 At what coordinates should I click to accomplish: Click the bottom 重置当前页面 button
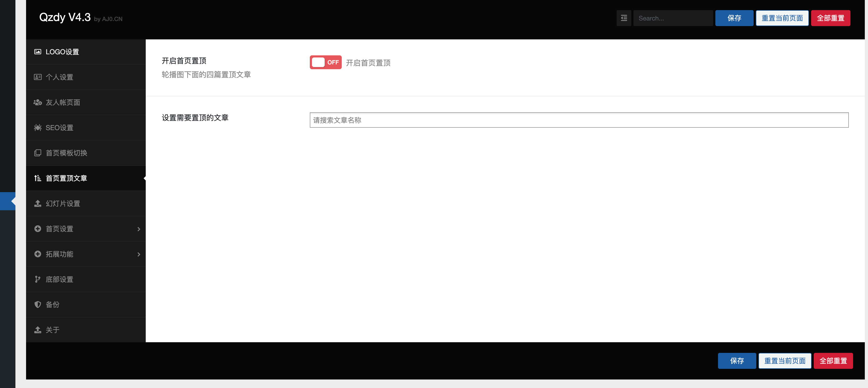click(785, 361)
